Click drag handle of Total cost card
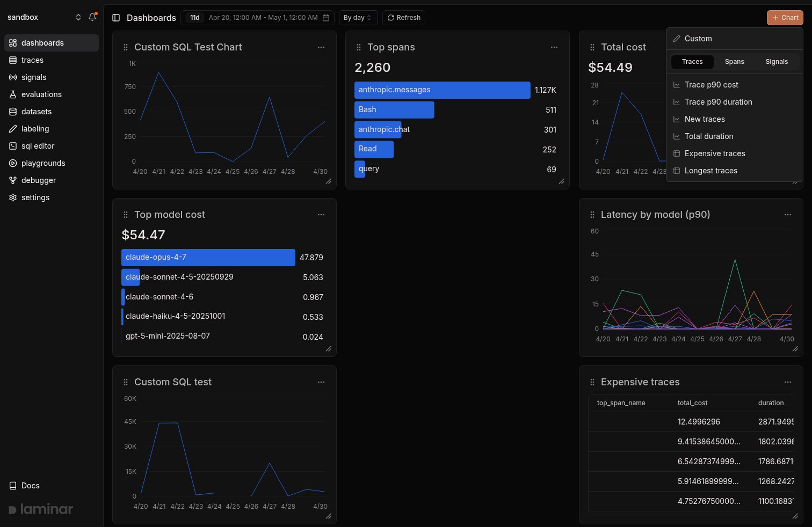Screen dimensions: 812x527 (x=592, y=47)
